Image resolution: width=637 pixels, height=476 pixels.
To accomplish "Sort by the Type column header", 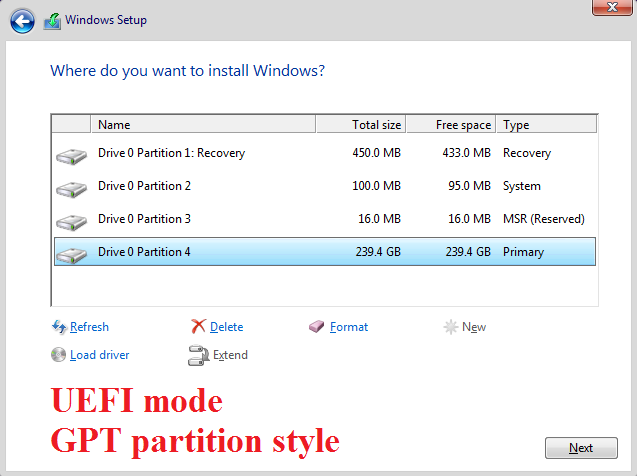I will [x=546, y=124].
